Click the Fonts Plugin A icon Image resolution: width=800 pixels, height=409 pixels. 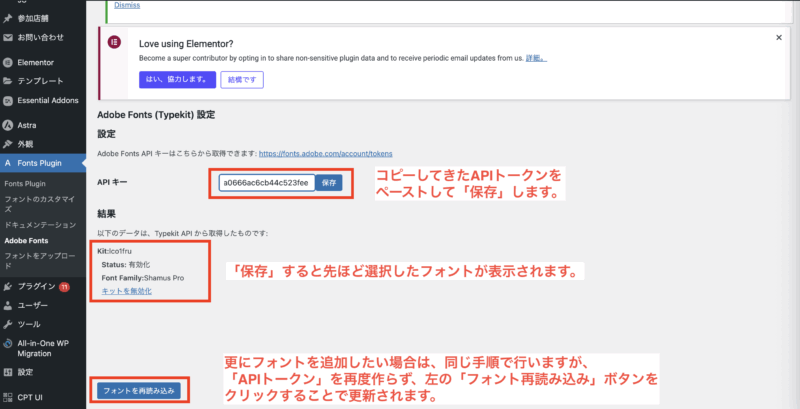coord(8,163)
